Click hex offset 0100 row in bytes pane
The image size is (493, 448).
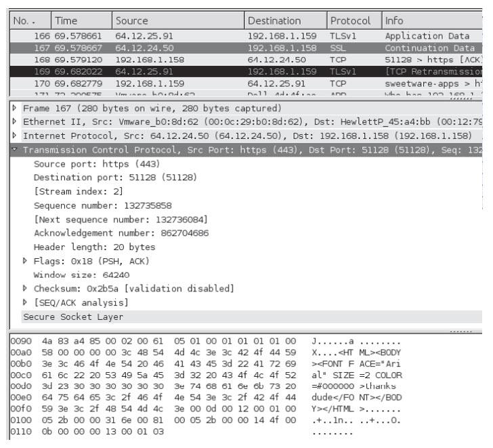[206, 420]
